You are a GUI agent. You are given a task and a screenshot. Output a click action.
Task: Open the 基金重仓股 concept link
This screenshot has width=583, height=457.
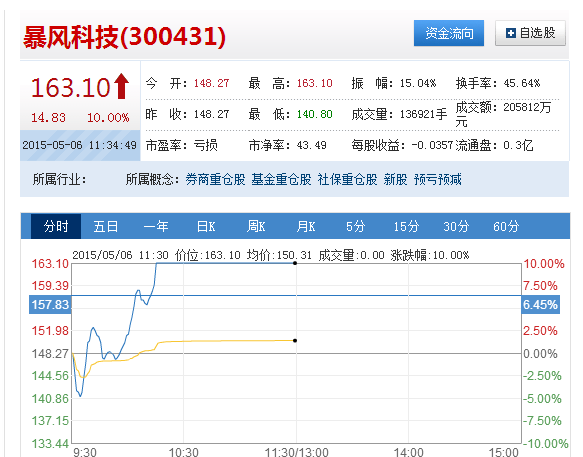(281, 180)
